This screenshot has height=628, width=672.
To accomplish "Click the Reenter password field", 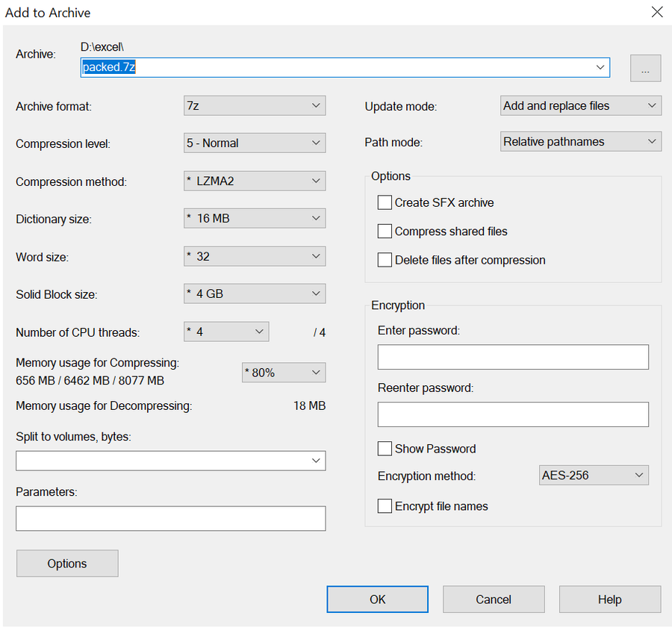I will pyautogui.click(x=513, y=414).
